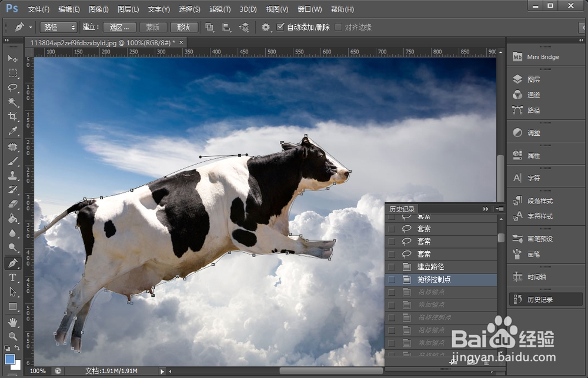Select the Eraser tool

point(13,203)
